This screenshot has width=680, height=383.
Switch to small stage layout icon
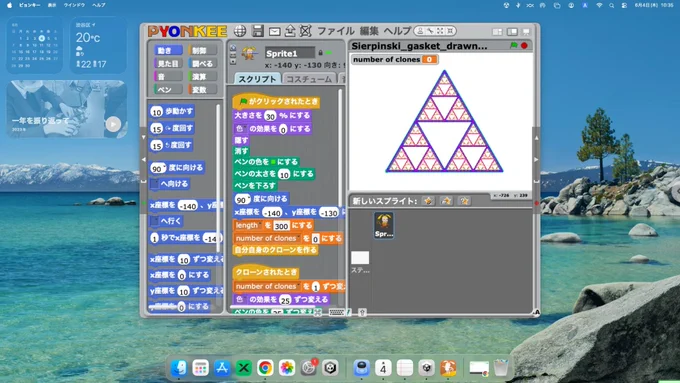click(497, 32)
